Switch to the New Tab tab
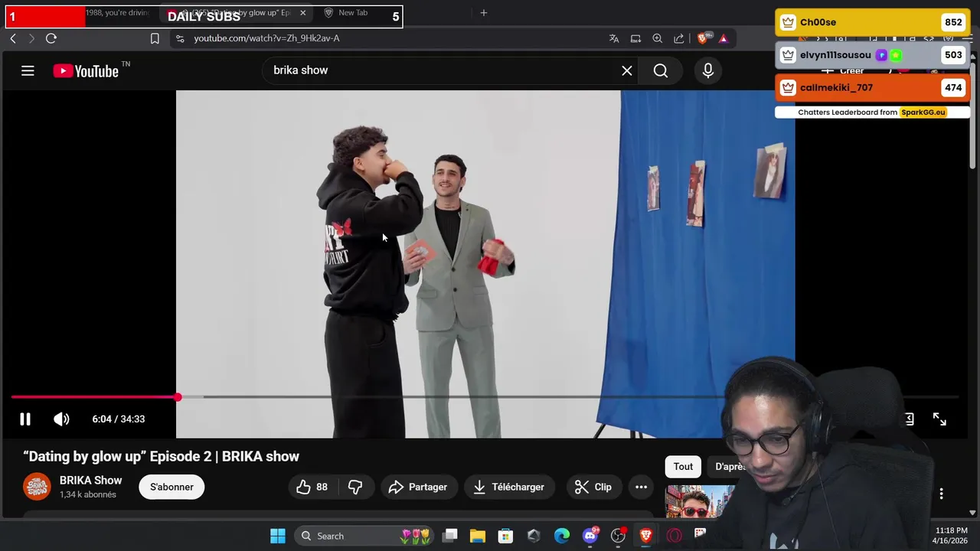Image resolution: width=980 pixels, height=551 pixels. point(352,13)
